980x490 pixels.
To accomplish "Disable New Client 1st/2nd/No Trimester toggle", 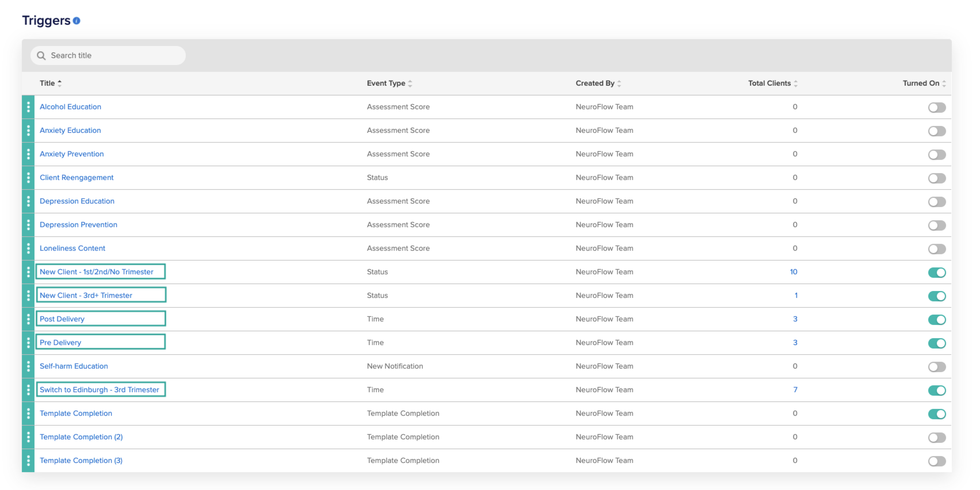I will (937, 273).
